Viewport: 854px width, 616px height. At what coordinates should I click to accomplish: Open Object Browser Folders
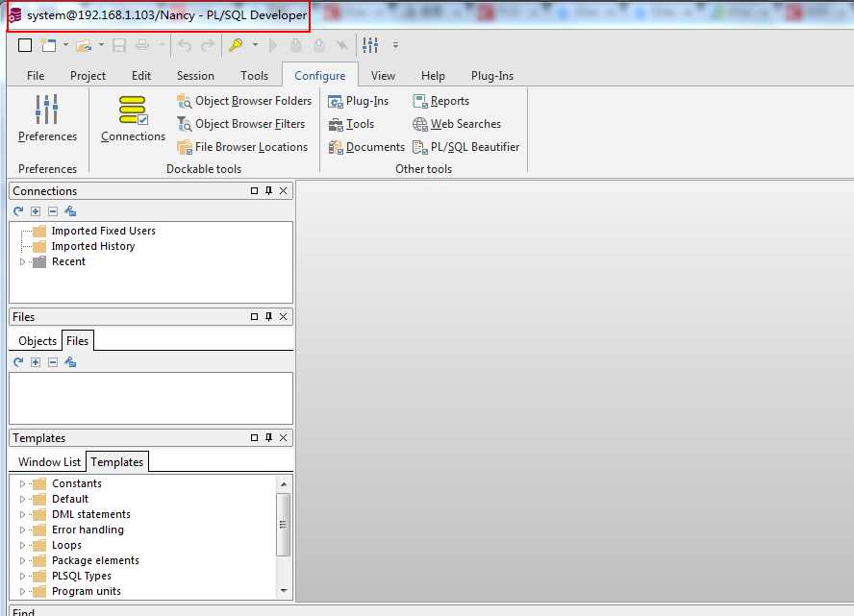click(x=244, y=101)
